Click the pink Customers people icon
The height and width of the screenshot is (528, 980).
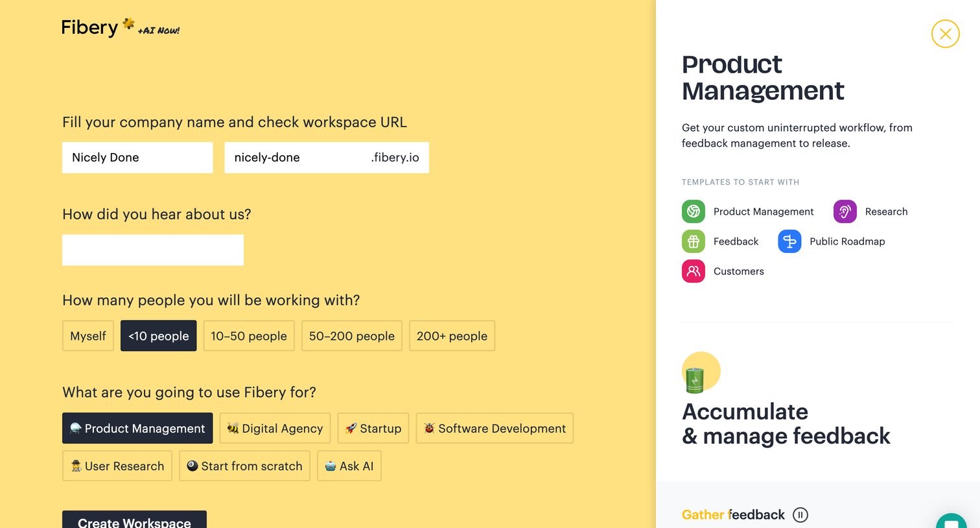tap(694, 271)
